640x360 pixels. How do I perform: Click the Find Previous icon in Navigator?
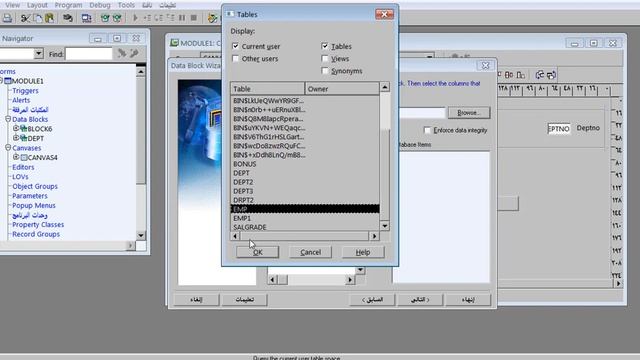click(x=134, y=53)
